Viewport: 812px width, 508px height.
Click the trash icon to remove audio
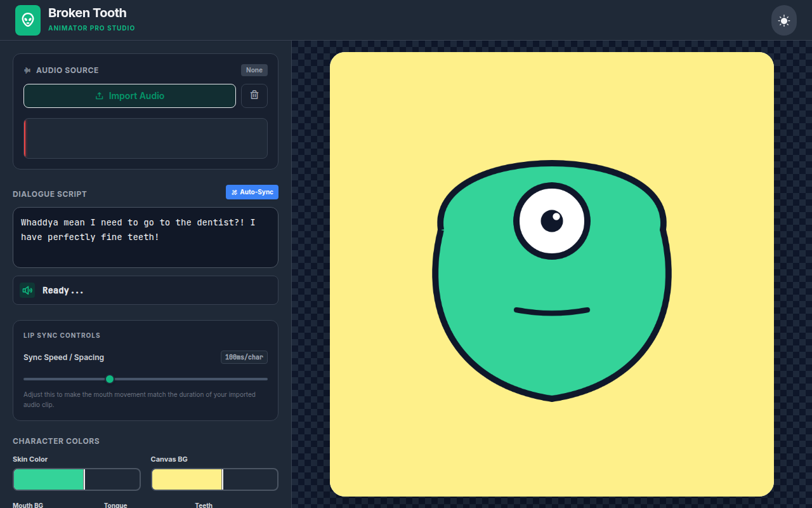(254, 95)
